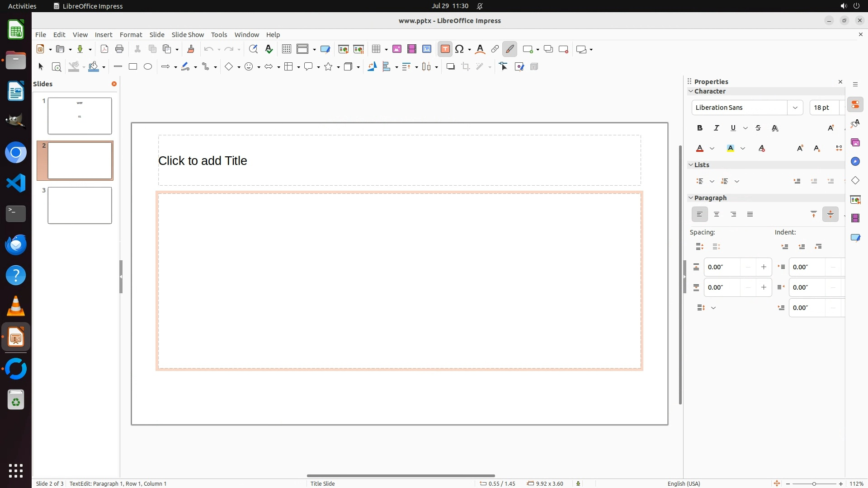Click the Shadow icon in the drawing toolbar

pyautogui.click(x=450, y=67)
